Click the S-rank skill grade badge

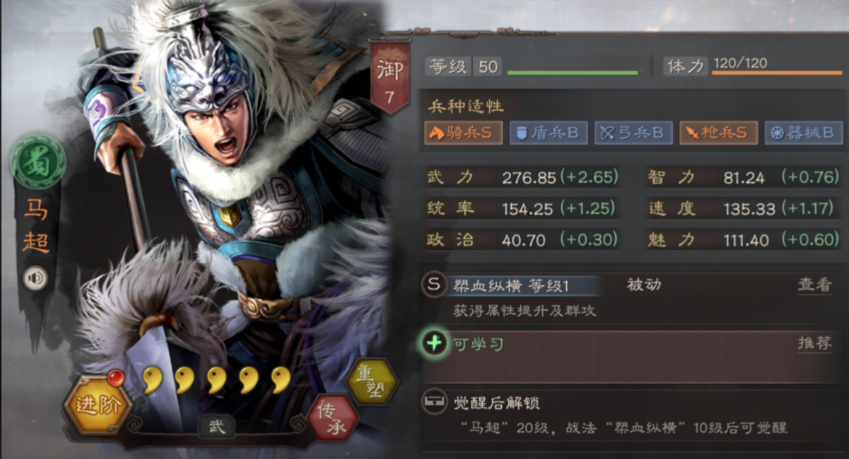tap(434, 284)
